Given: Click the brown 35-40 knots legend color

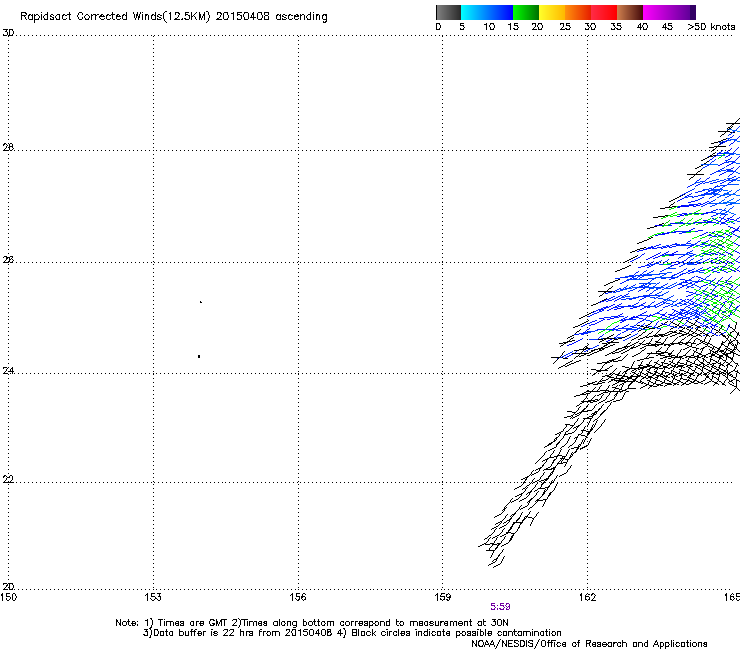Looking at the screenshot, I should point(630,12).
